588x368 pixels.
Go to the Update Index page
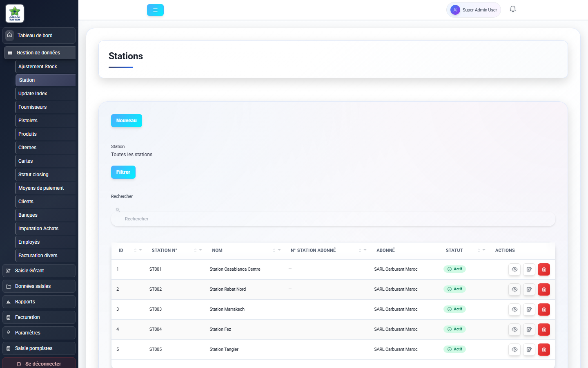click(45, 94)
